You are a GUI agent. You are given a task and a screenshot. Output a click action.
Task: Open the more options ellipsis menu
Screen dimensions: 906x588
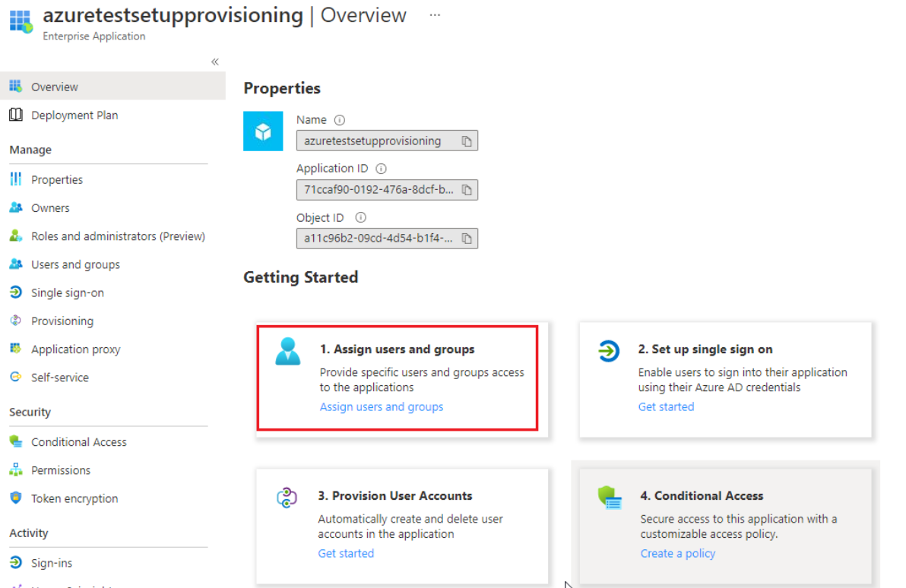tap(435, 16)
